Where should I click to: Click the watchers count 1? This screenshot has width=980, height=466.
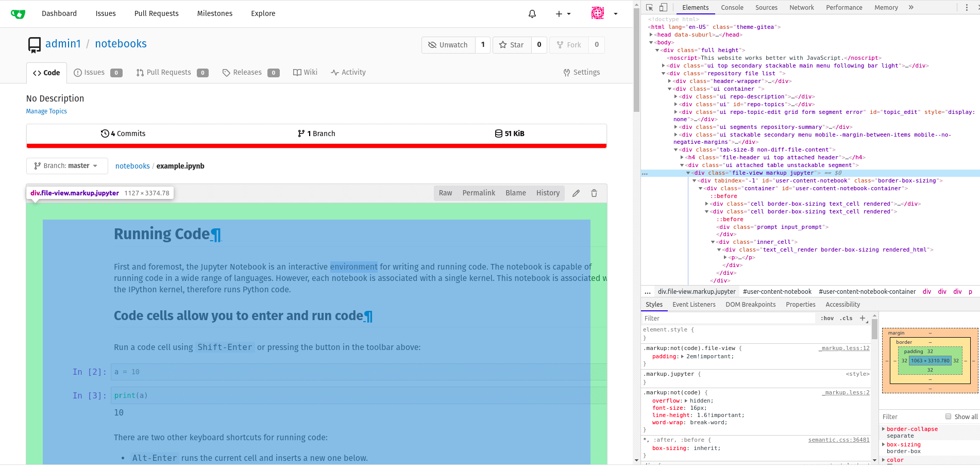tap(483, 45)
